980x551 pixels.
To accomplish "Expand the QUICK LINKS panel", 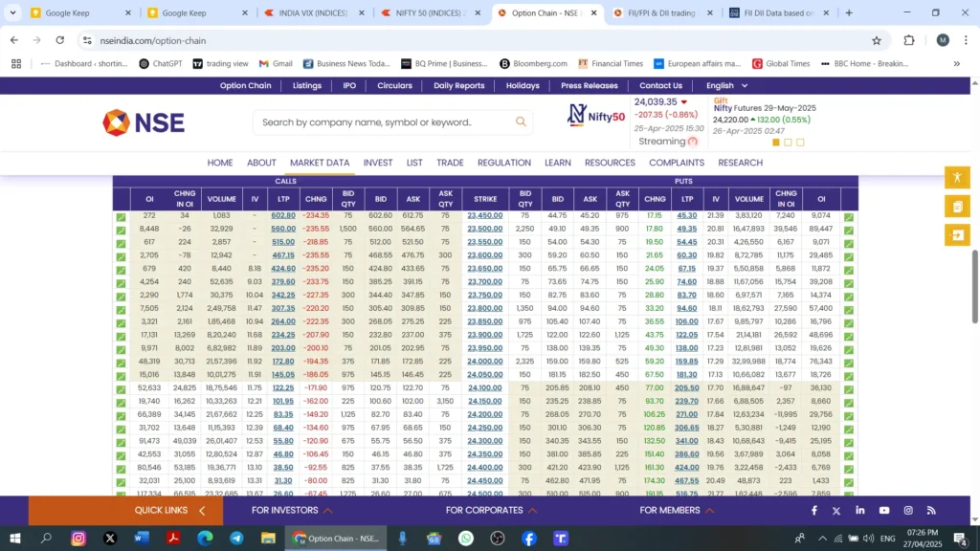I will pyautogui.click(x=169, y=511).
